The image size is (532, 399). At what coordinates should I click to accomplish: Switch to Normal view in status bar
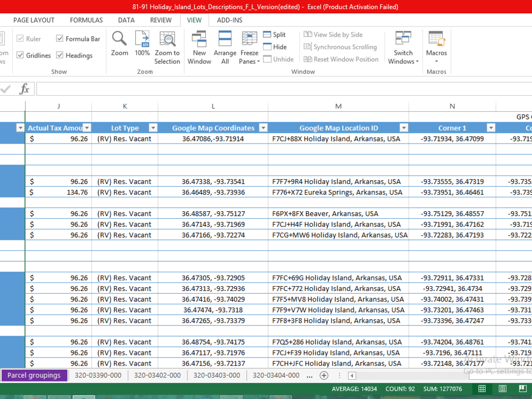(482, 388)
